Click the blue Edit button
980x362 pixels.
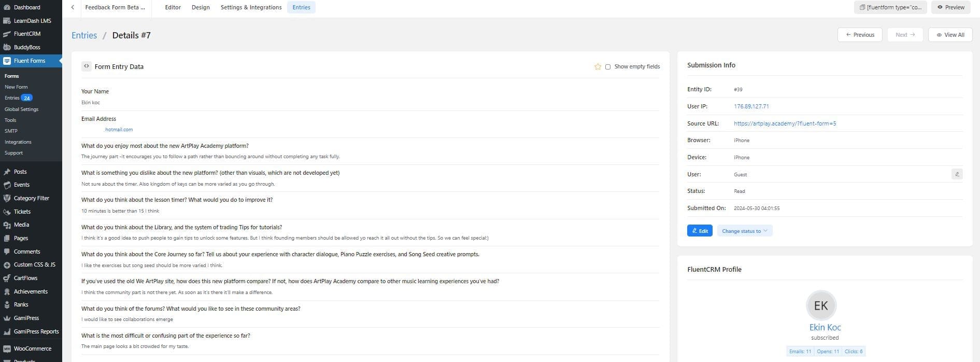pyautogui.click(x=699, y=231)
